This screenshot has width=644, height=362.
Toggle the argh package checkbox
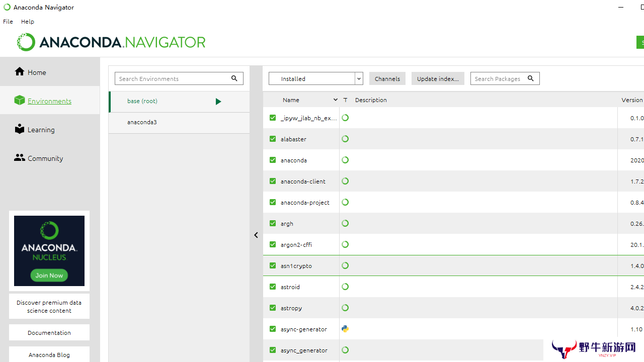click(x=273, y=223)
